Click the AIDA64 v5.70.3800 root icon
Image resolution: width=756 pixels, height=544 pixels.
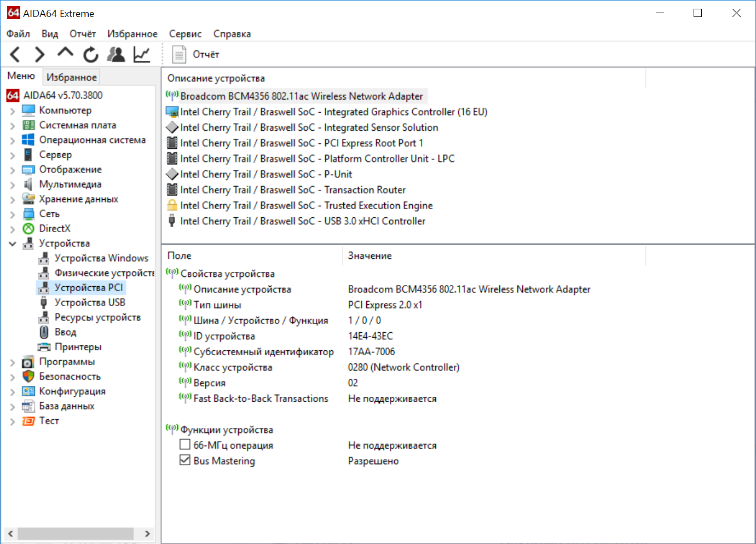coord(13,95)
